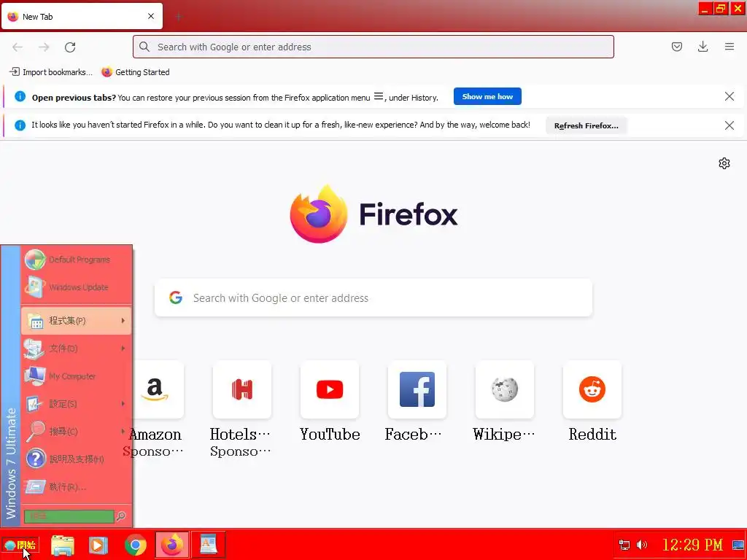Viewport: 747px width, 560px height.
Task: Switch to Firefox in the taskbar
Action: [172, 545]
